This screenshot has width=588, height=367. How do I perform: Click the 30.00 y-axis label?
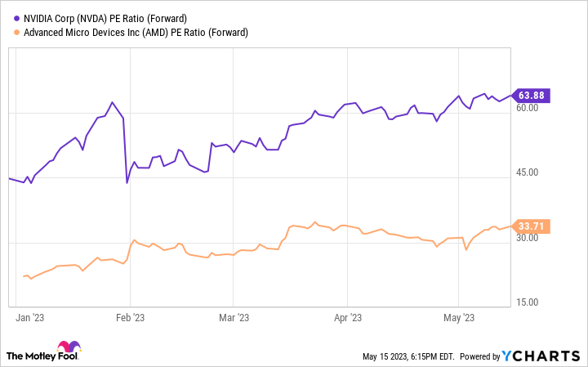click(528, 238)
